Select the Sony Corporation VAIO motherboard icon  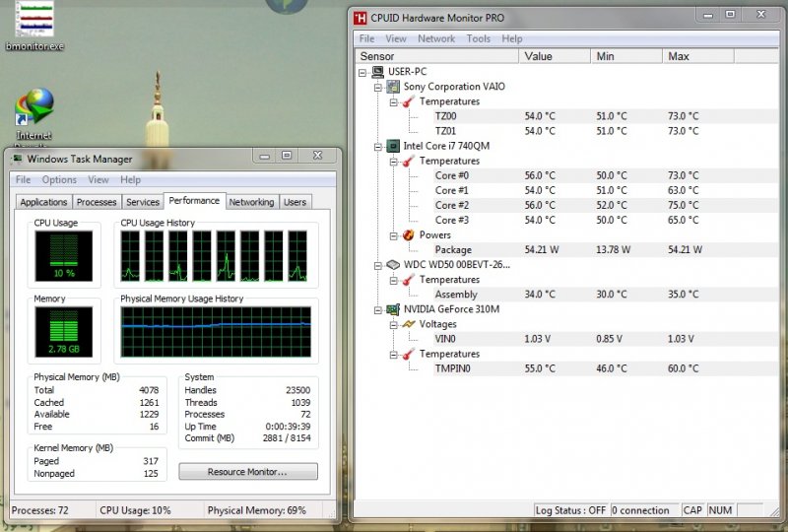tap(393, 87)
